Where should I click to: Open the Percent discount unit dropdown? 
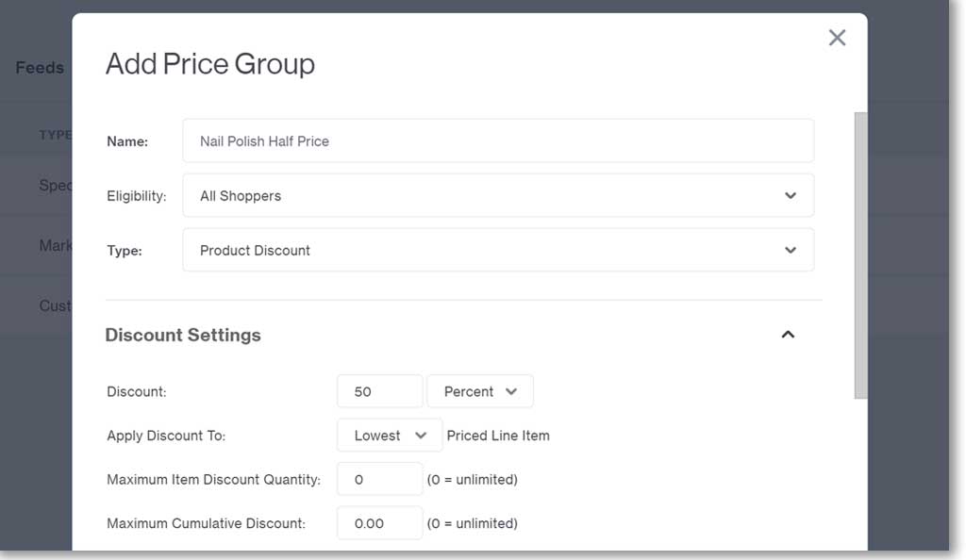[x=480, y=391]
